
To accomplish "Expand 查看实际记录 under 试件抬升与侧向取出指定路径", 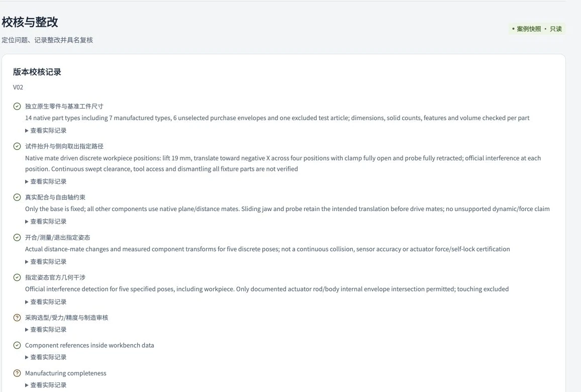I will click(x=46, y=181).
